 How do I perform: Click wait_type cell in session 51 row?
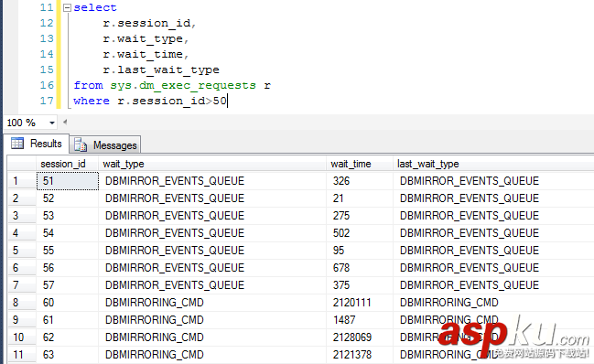coord(212,181)
